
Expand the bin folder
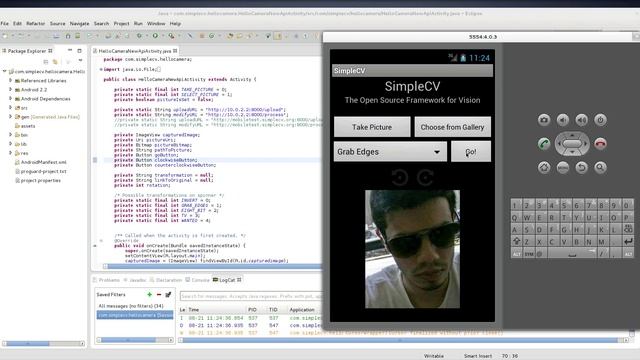10,134
